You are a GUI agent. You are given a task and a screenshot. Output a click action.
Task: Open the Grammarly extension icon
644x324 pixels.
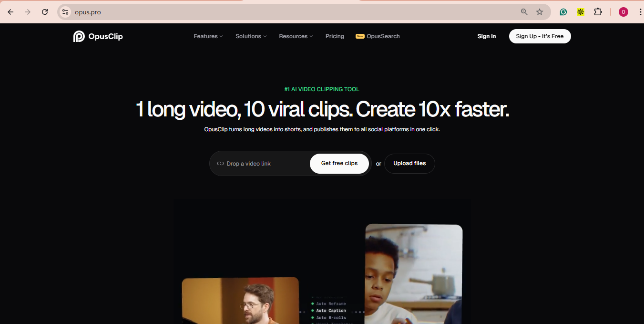pyautogui.click(x=563, y=12)
